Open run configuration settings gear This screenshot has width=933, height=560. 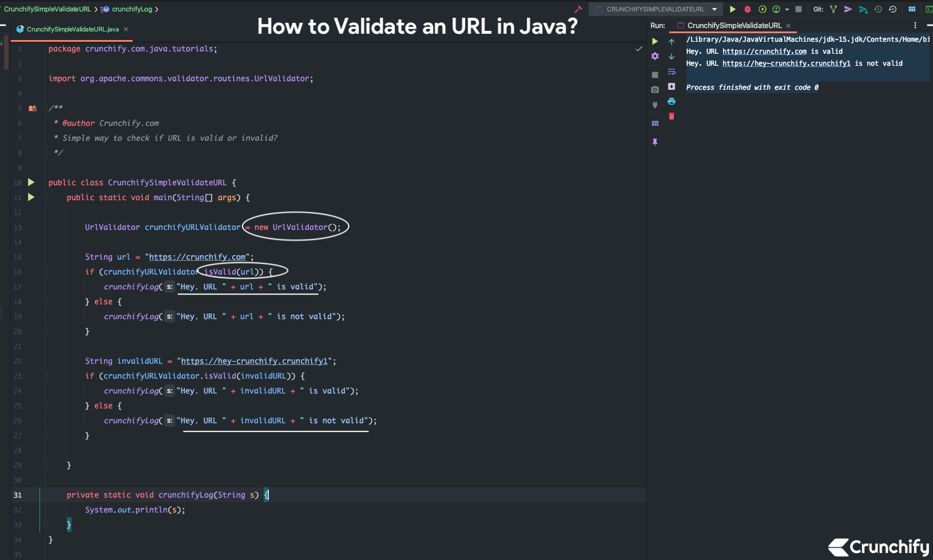655,55
